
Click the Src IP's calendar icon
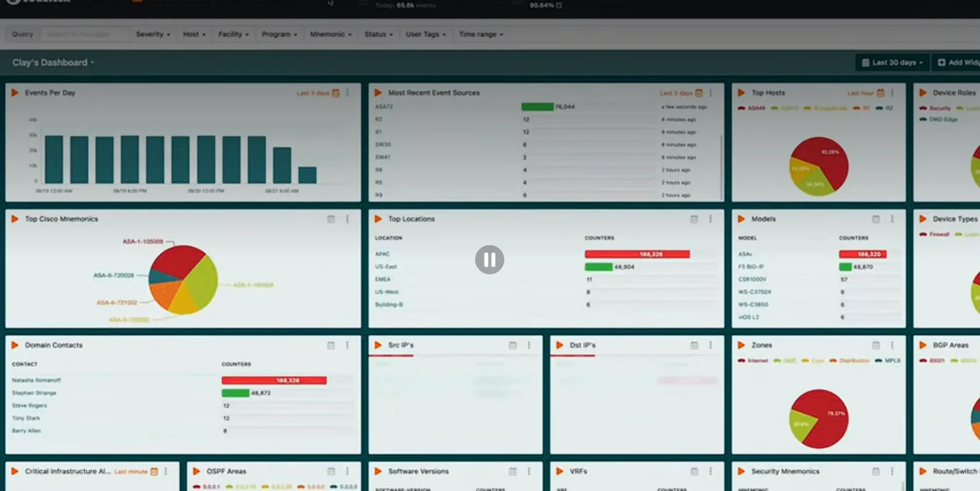point(512,345)
